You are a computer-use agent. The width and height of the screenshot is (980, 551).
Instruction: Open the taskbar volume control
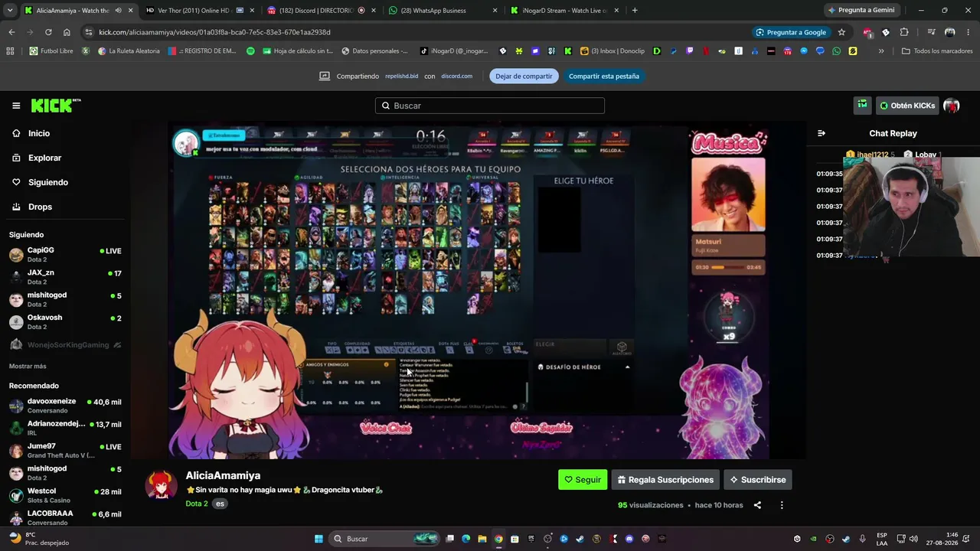[x=915, y=539]
